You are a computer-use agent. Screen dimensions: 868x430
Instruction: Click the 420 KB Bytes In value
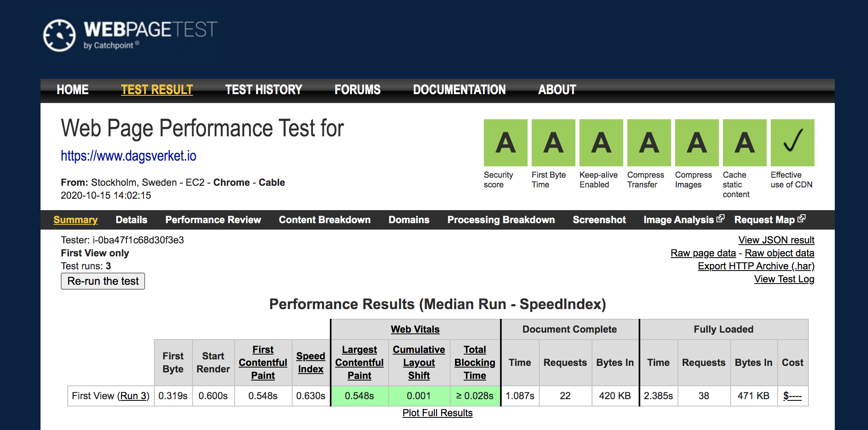615,396
